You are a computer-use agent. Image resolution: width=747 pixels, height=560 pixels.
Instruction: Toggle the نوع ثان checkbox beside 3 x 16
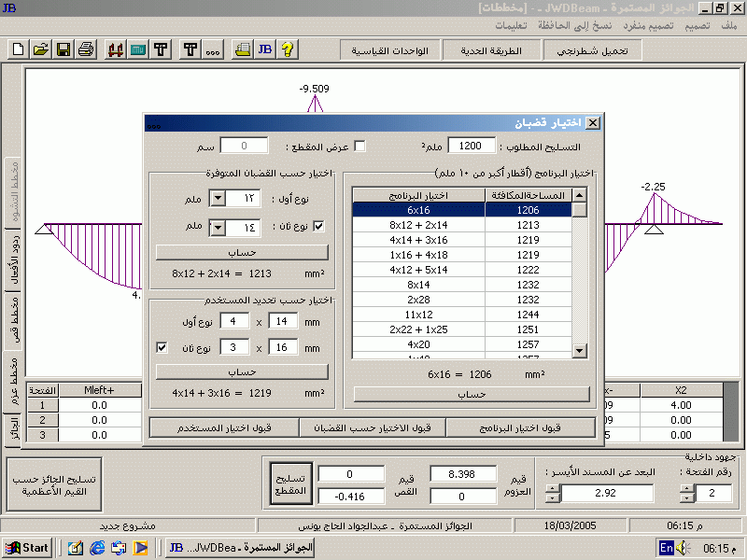162,347
